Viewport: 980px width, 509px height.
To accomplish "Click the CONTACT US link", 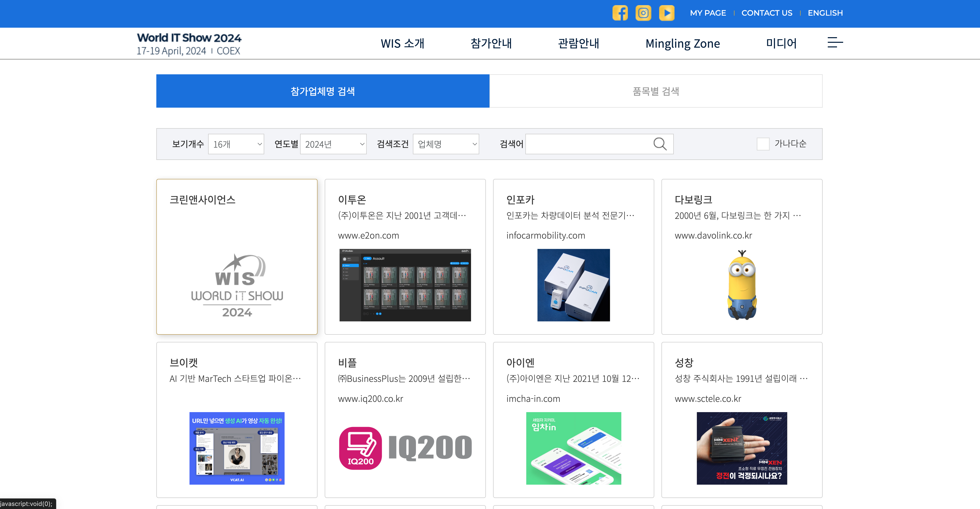I will coord(767,13).
